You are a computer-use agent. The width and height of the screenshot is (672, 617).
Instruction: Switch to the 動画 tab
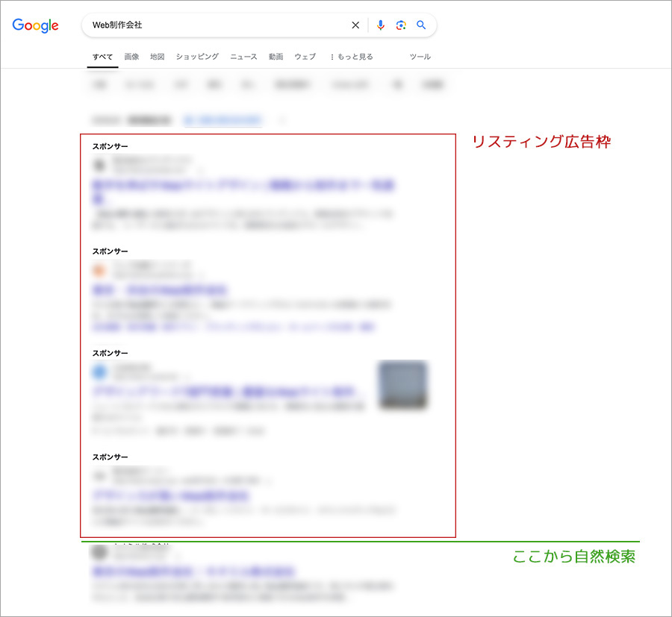[x=276, y=57]
